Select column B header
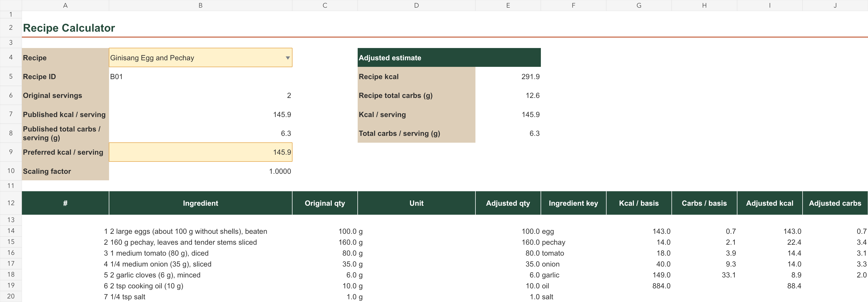868x302 pixels. coord(200,5)
